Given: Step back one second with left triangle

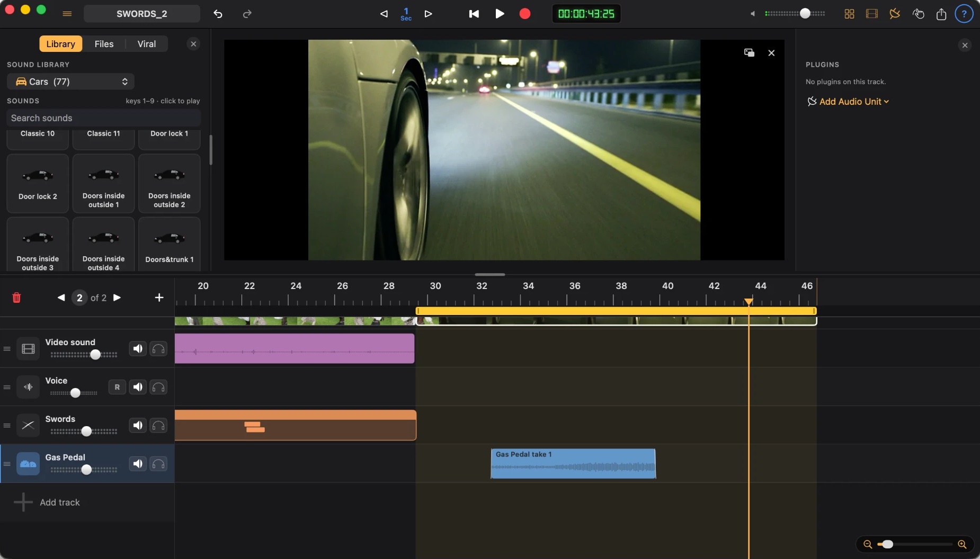Looking at the screenshot, I should (384, 14).
